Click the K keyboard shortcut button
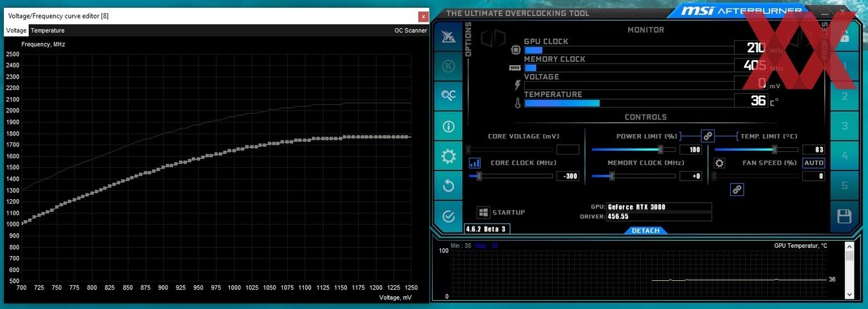Screen dimensions: 868x309 tap(448, 66)
